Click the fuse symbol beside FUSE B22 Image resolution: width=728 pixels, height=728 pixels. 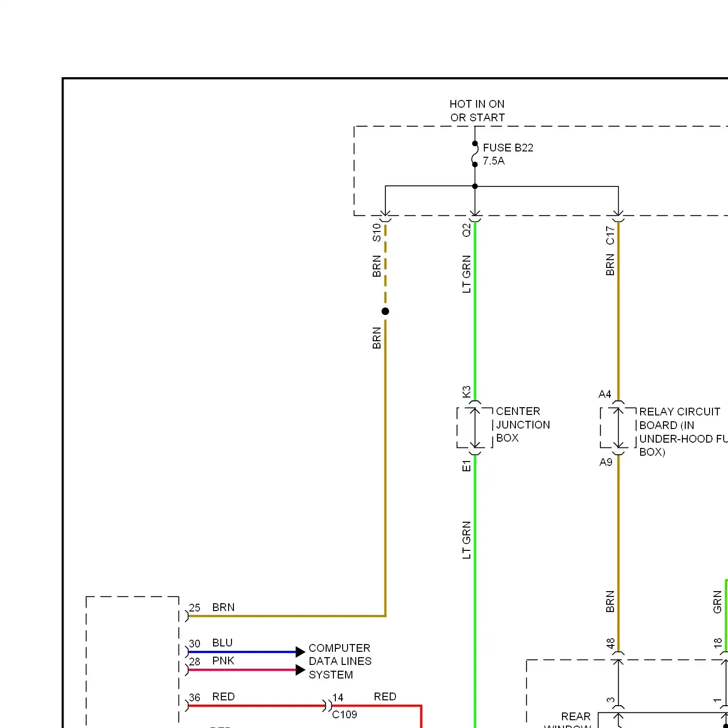point(475,154)
